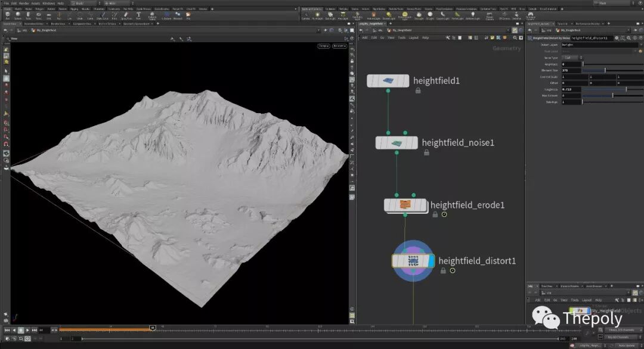Click the Box shelf tool
This screenshot has height=349, width=644.
point(7,16)
